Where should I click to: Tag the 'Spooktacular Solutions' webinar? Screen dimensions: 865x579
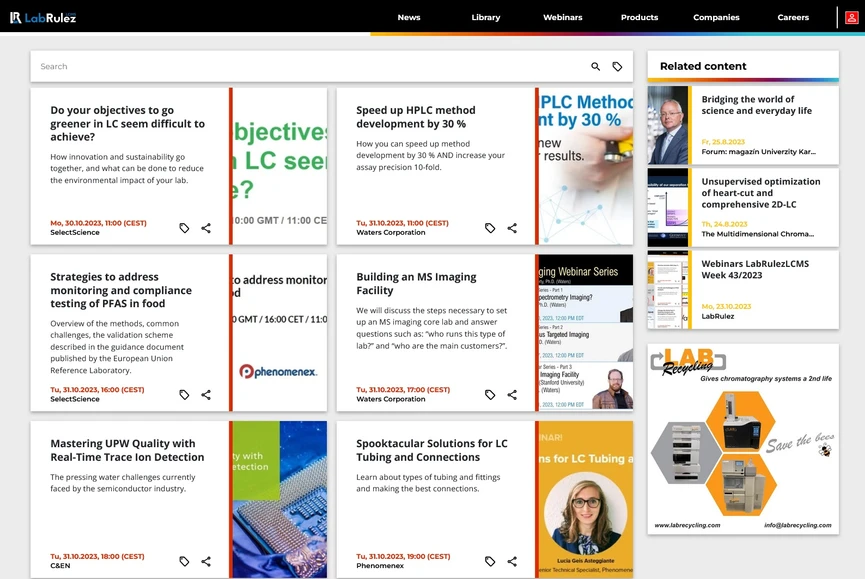tap(490, 561)
